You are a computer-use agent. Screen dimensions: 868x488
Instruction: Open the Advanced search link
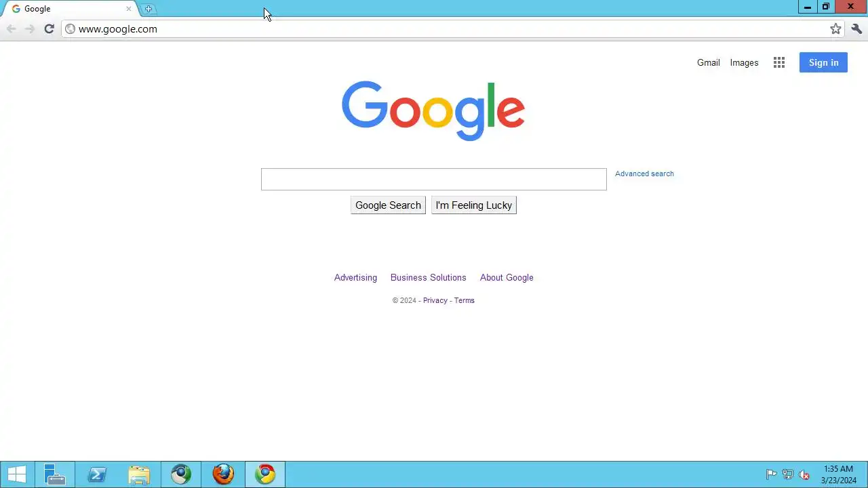coord(644,174)
